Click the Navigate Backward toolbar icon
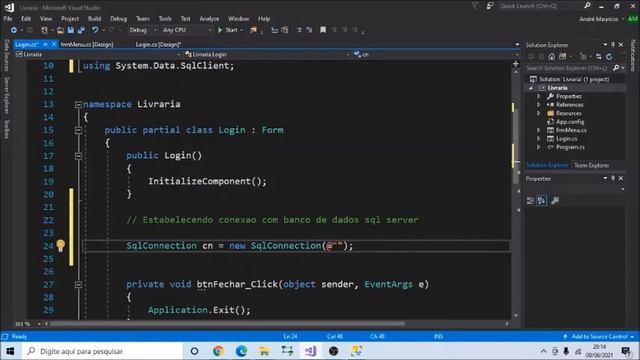Image resolution: width=640 pixels, height=360 pixels. point(14,30)
